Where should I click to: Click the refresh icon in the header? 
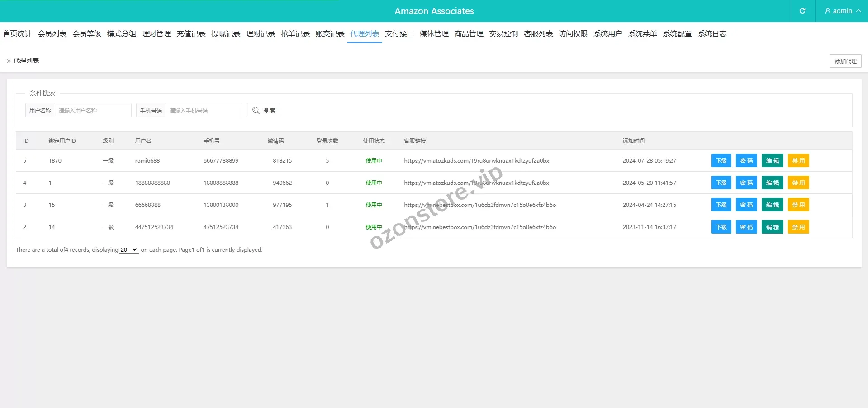[802, 11]
